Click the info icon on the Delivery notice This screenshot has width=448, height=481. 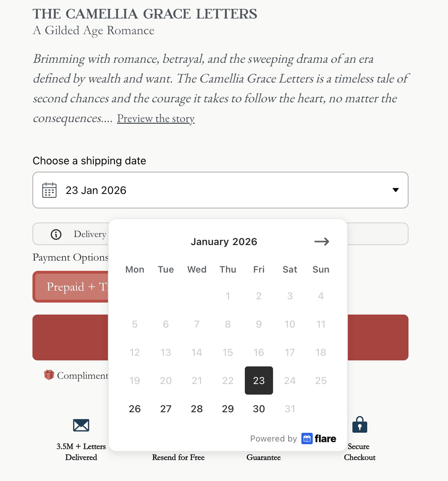tap(56, 234)
